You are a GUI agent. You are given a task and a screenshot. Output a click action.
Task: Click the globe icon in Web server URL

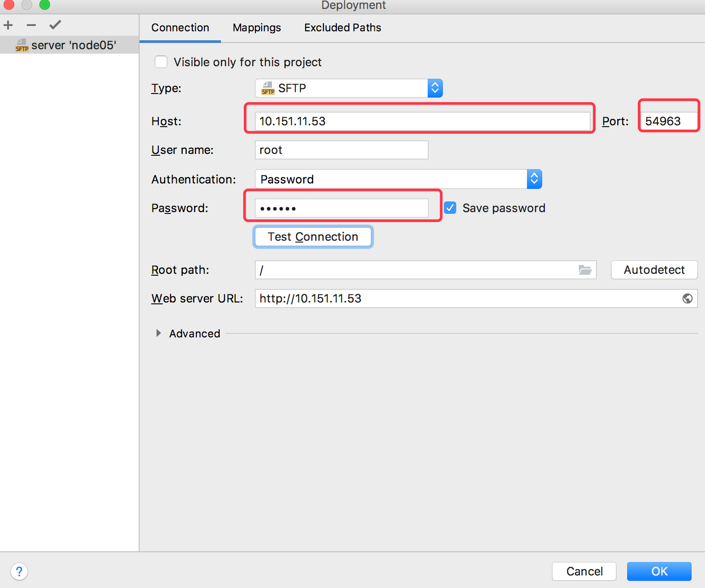tap(687, 298)
